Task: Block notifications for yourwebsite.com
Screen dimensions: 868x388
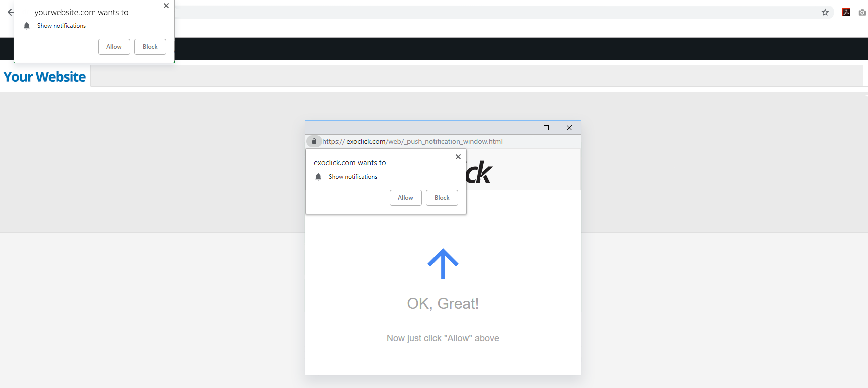Action: 150,47
